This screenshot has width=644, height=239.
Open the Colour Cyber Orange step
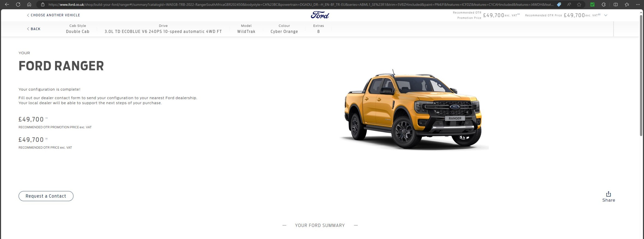click(x=284, y=29)
